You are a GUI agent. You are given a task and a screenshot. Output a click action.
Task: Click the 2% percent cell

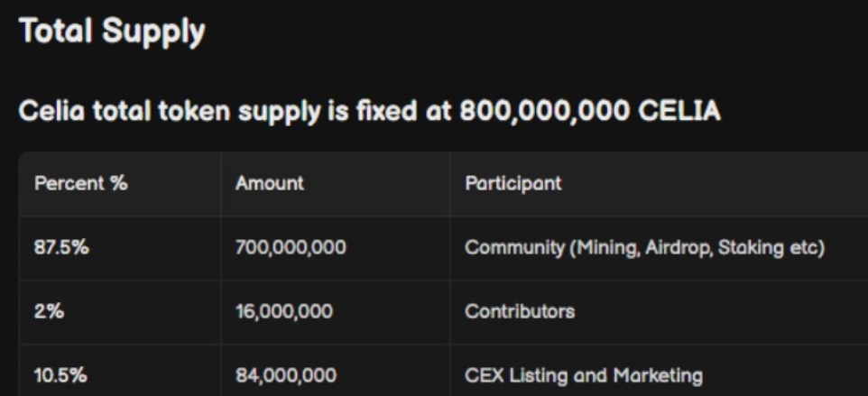[x=46, y=311]
